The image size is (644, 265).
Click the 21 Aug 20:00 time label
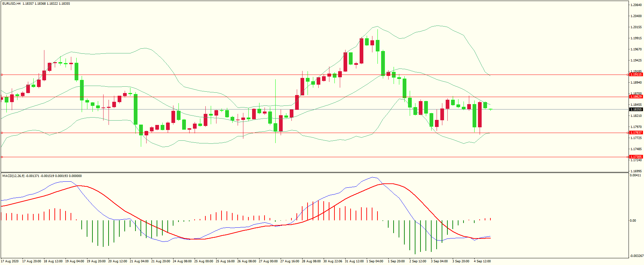pos(161,261)
